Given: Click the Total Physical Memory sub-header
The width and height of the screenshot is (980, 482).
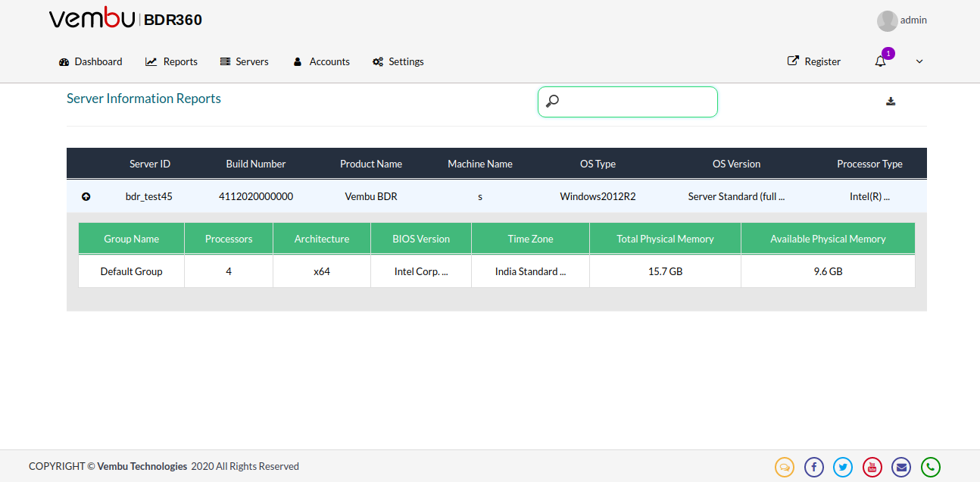Looking at the screenshot, I should [x=665, y=239].
